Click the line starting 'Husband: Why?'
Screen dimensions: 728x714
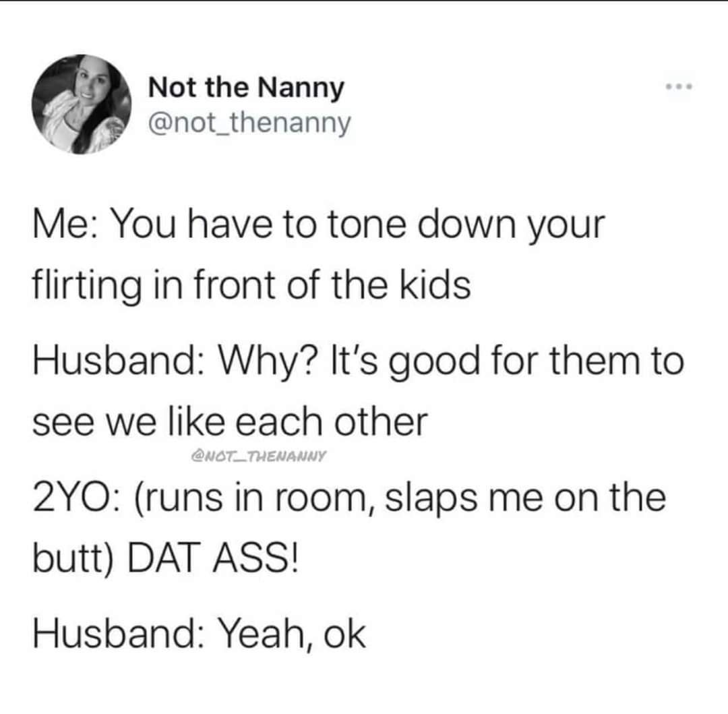358,361
